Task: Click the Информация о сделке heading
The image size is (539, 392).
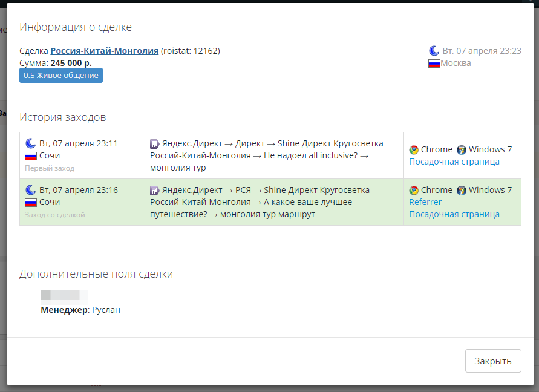Action: click(x=76, y=27)
